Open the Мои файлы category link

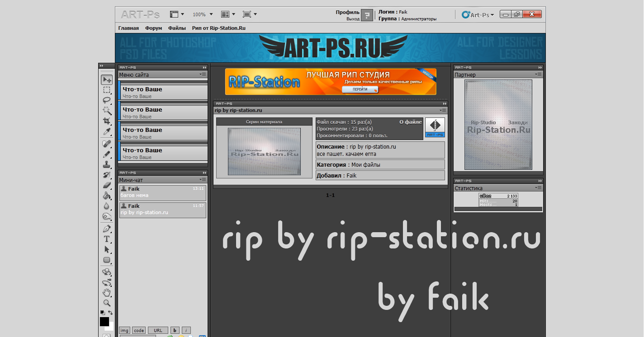365,165
